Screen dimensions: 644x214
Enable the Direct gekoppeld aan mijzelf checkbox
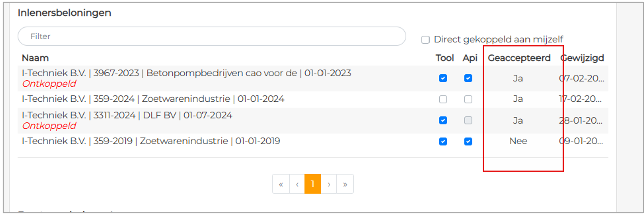coord(425,39)
